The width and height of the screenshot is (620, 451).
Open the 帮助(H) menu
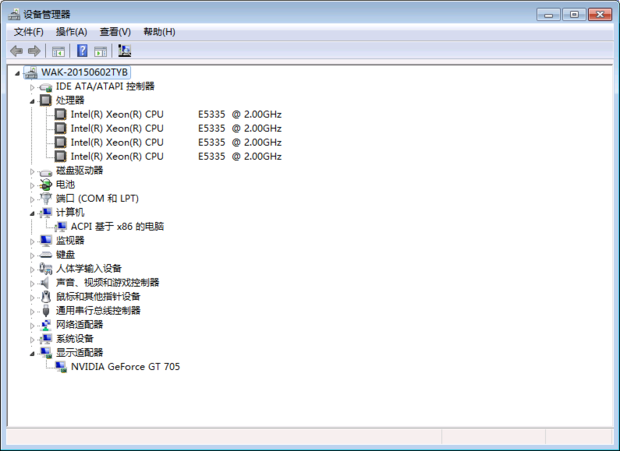coord(159,32)
